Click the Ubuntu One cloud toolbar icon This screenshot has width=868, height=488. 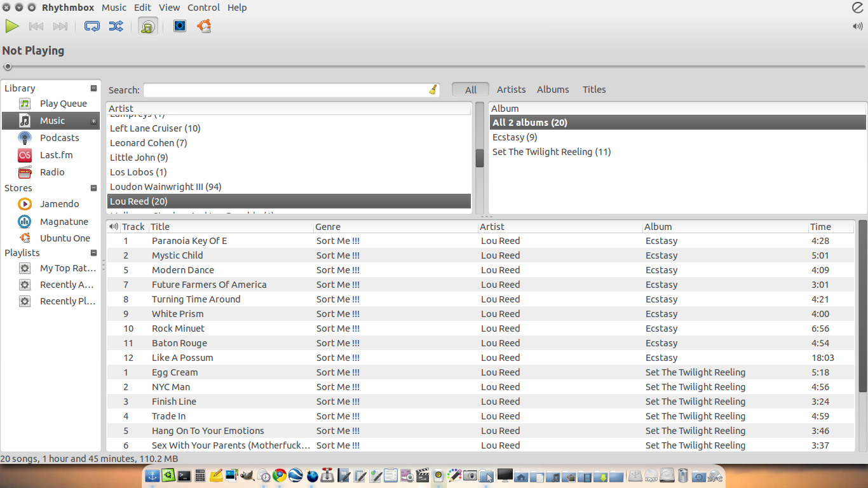pos(204,26)
